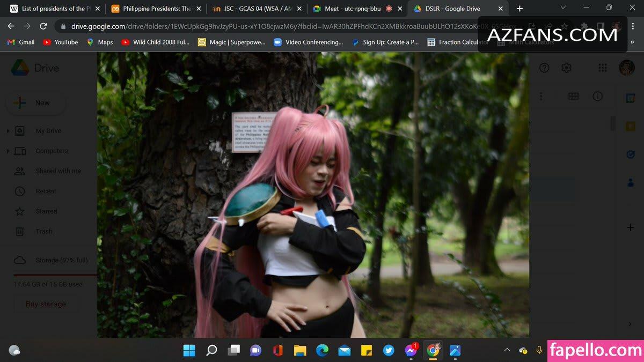
Task: Open Gmail bookmark
Action: click(x=21, y=42)
